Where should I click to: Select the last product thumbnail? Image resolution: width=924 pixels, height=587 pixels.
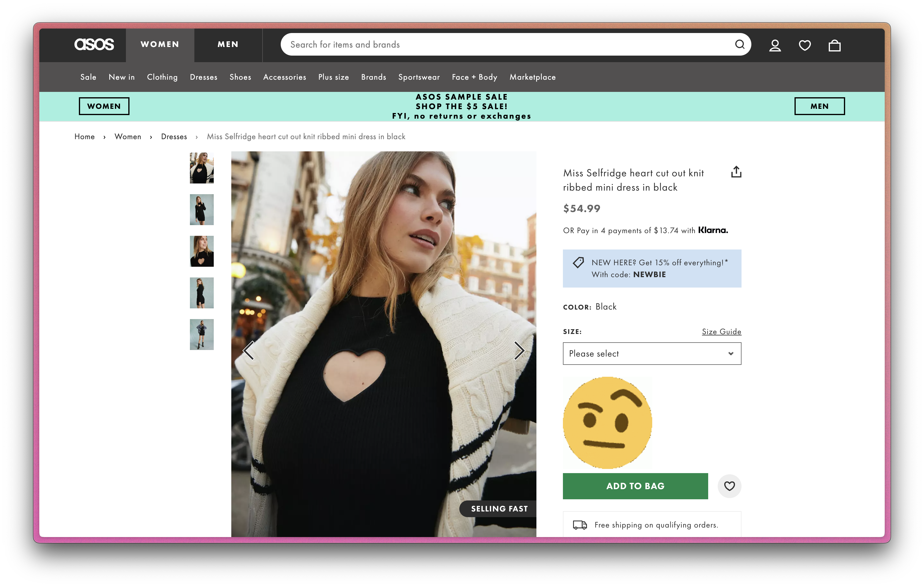pos(202,334)
